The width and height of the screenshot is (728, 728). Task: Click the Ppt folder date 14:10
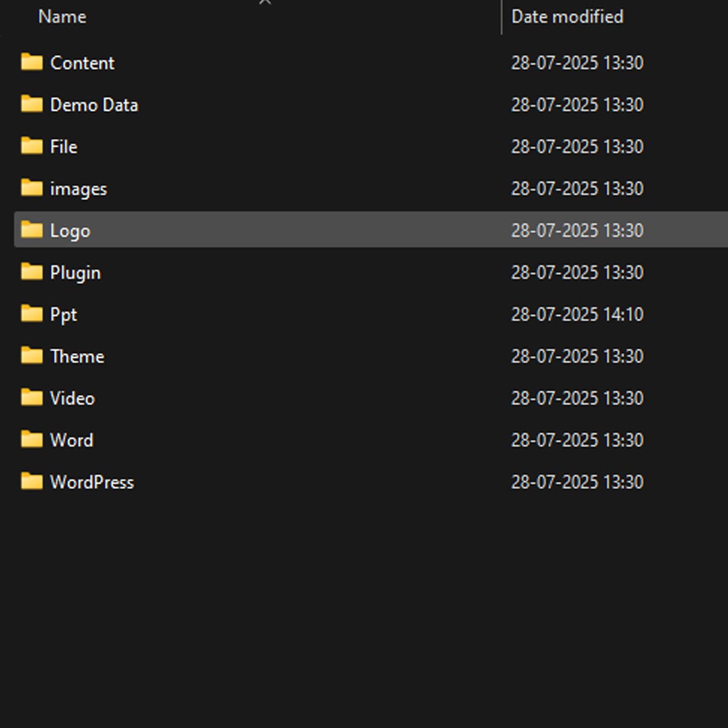click(x=577, y=314)
